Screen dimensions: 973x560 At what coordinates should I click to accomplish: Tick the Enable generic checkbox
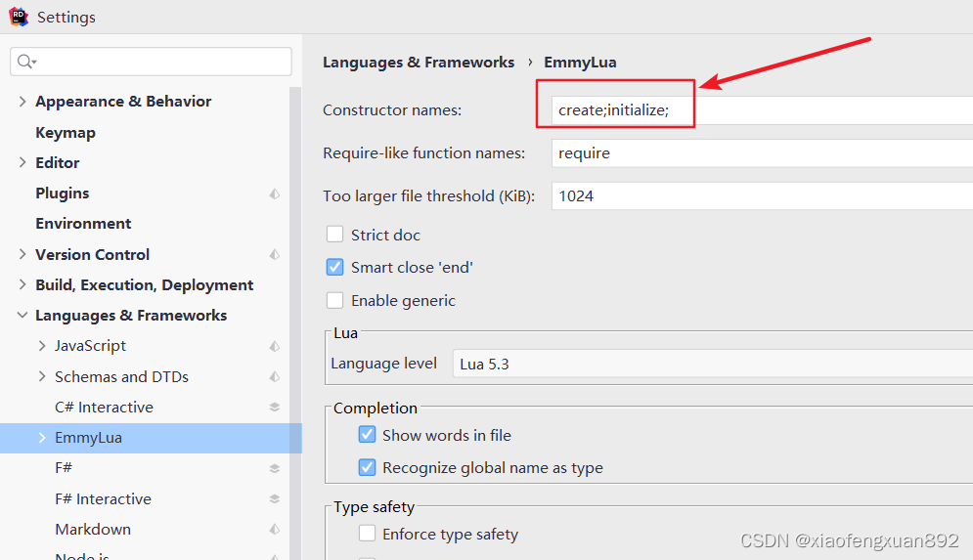[334, 300]
